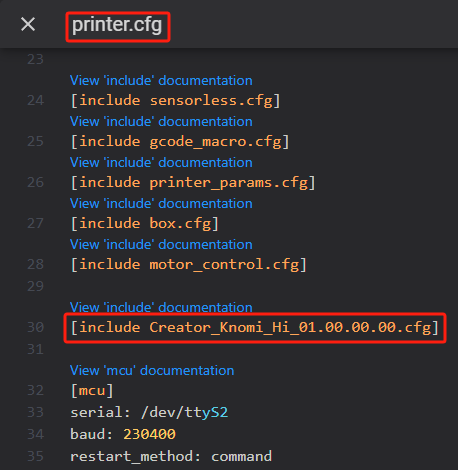Open include documentation link above box.cfg
The image size is (458, 470).
(x=161, y=203)
